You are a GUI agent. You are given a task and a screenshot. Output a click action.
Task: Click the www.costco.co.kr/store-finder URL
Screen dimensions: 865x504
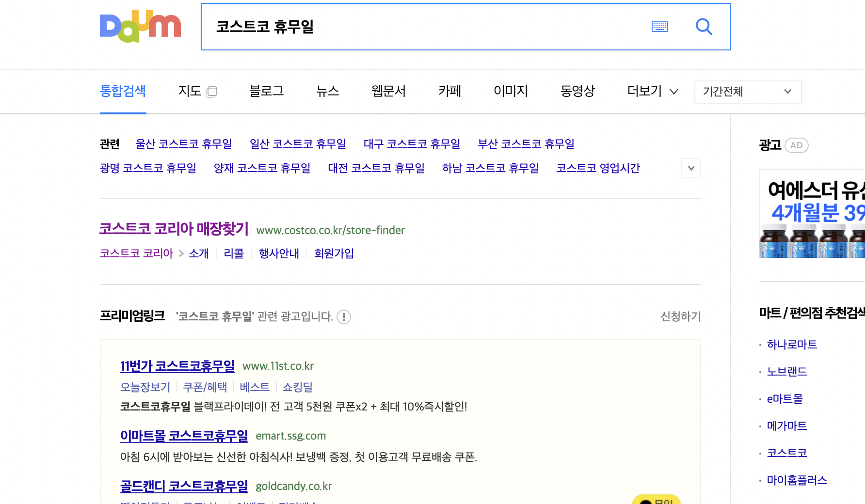pyautogui.click(x=330, y=230)
